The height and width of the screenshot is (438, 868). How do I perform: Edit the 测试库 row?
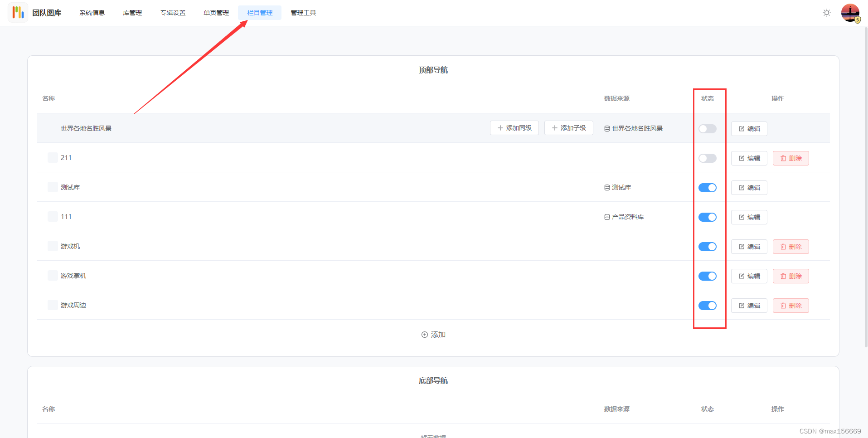coord(749,188)
